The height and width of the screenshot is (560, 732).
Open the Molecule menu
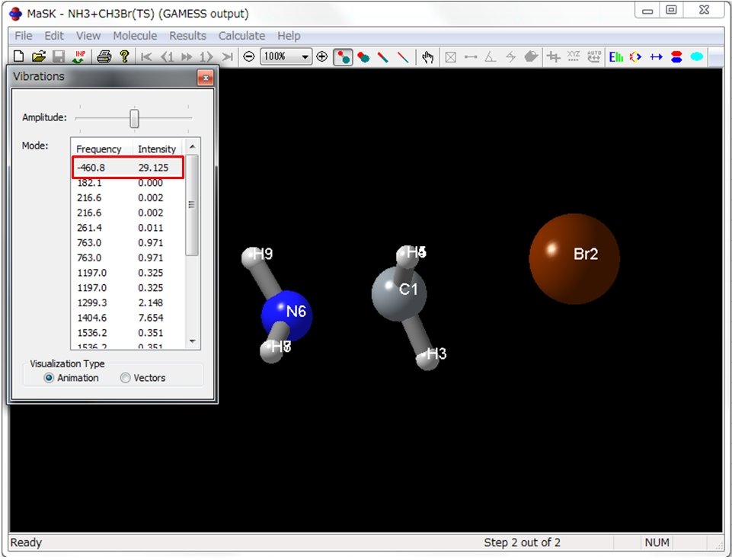pyautogui.click(x=135, y=35)
